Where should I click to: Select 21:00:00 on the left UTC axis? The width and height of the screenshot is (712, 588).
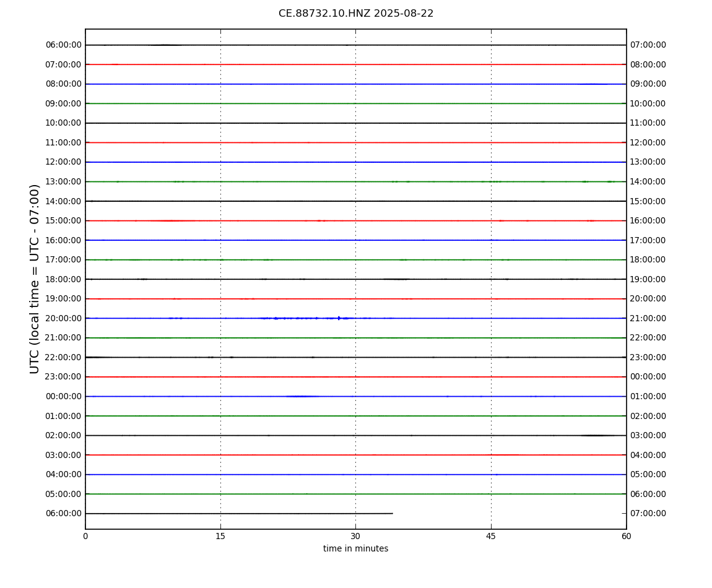click(x=64, y=338)
